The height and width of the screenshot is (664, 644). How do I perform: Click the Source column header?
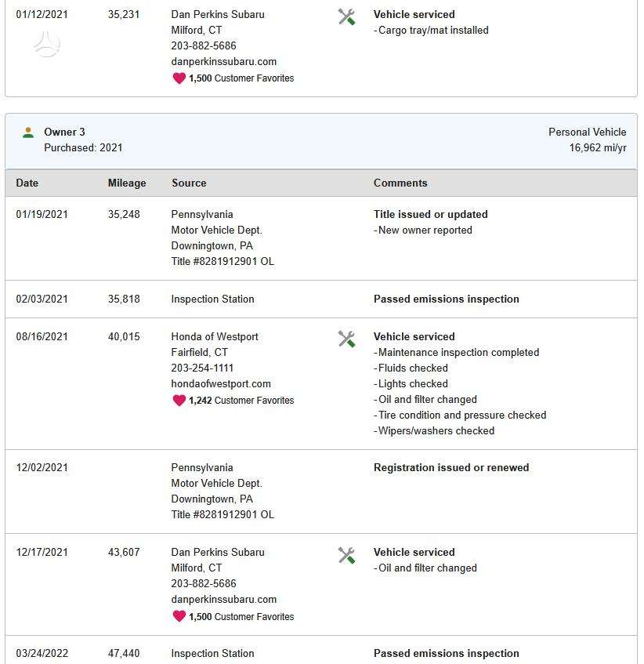click(x=189, y=183)
